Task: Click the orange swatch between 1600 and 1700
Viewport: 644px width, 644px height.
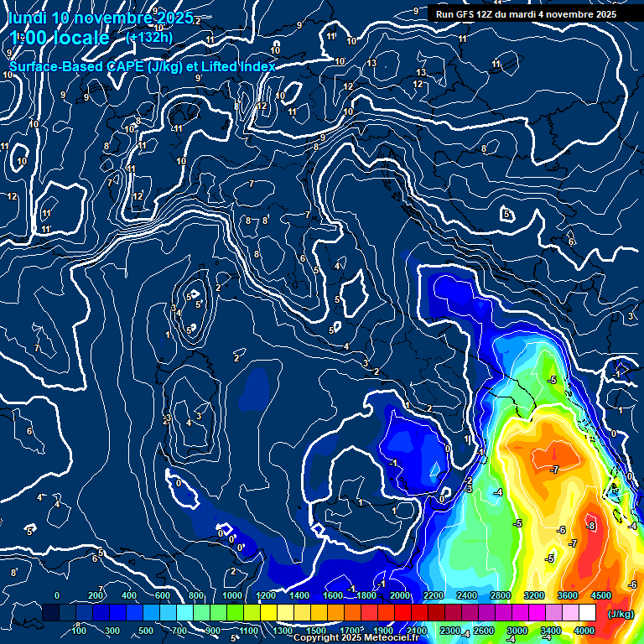Action: coord(336,612)
